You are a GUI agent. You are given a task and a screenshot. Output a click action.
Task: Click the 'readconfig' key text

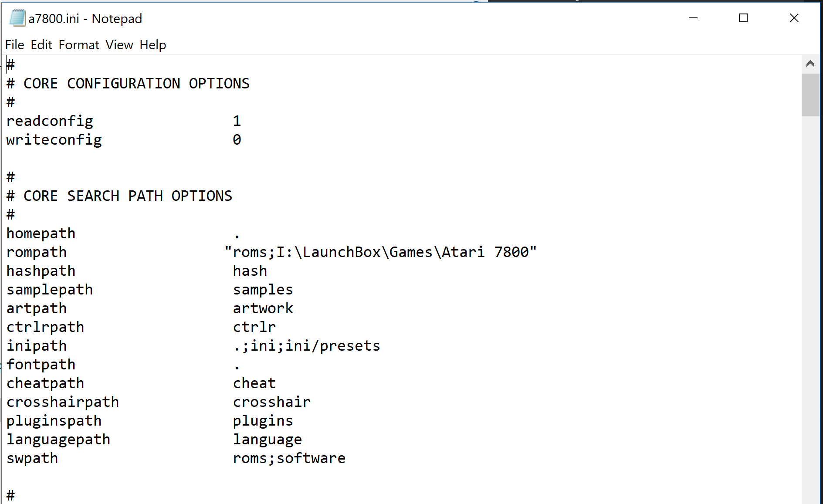click(x=50, y=121)
